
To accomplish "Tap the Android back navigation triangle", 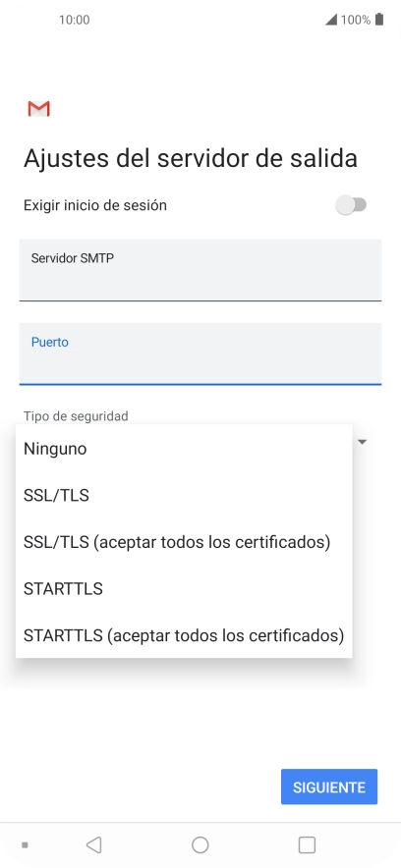I will (94, 844).
